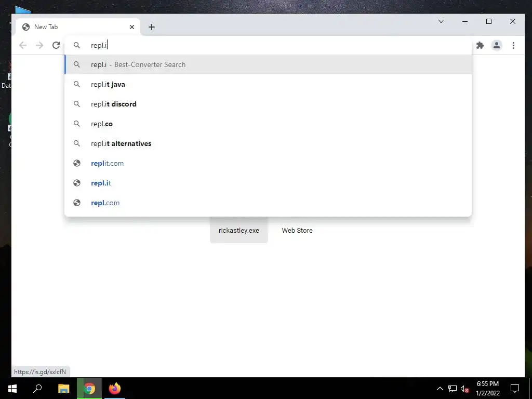Open the Chrome profile avatar icon
This screenshot has width=532, height=399.
point(496,45)
